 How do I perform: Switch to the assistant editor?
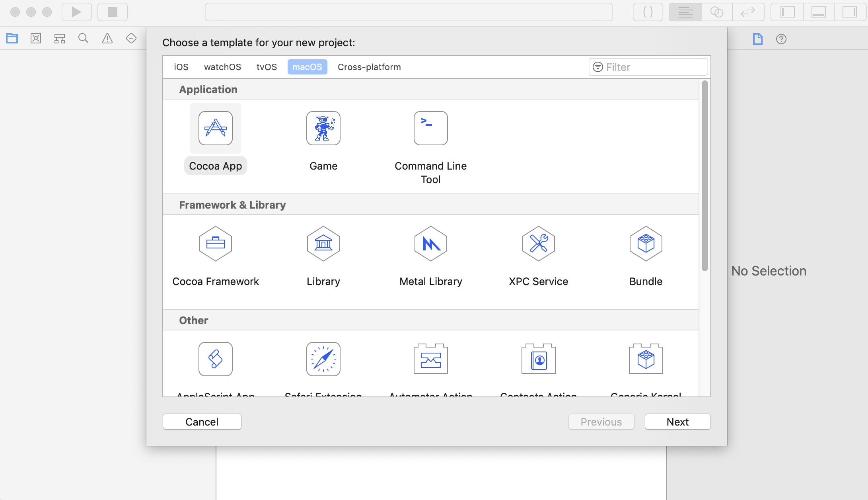[x=716, y=12]
